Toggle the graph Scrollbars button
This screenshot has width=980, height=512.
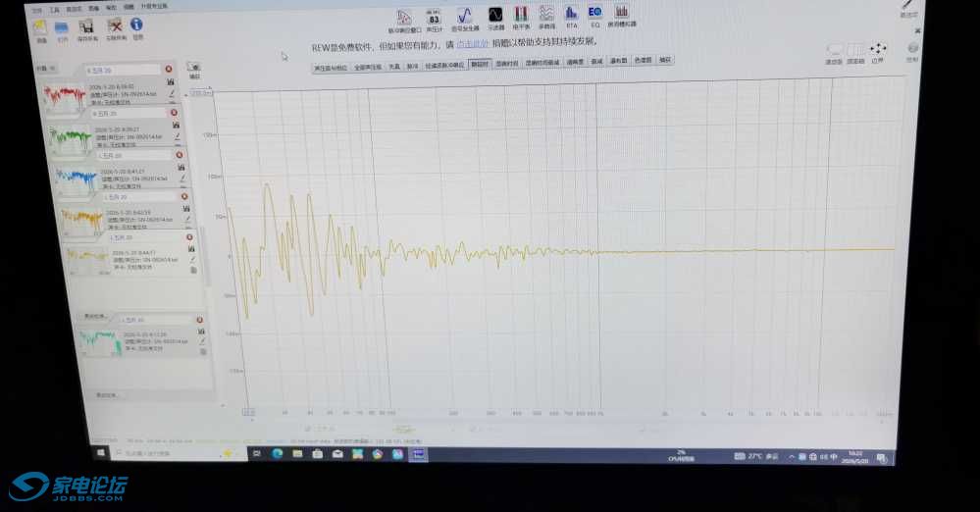tap(834, 53)
